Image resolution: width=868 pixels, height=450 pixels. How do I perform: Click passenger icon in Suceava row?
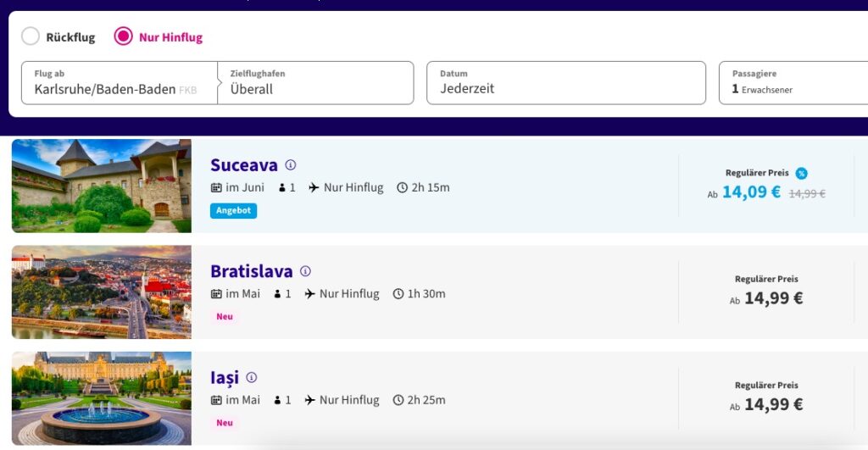[x=282, y=188]
